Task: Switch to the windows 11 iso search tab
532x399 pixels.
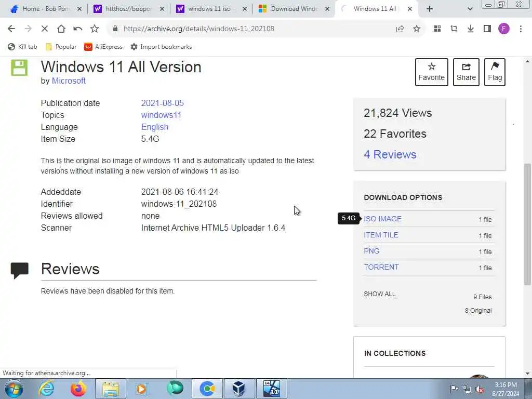Action: point(209,9)
